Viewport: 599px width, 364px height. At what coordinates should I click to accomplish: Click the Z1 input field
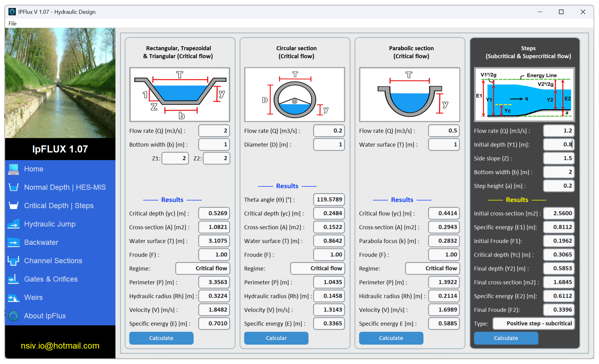175,158
